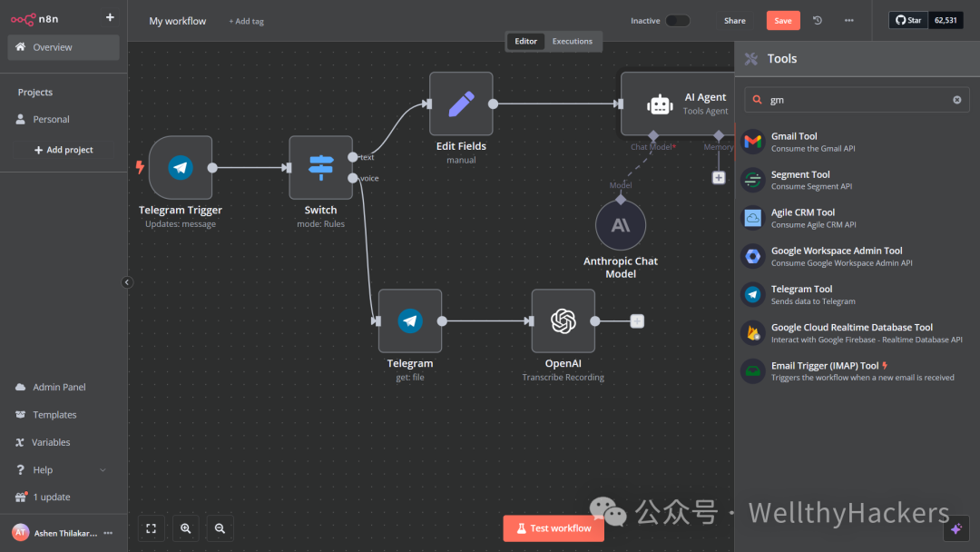Viewport: 980px width, 552px height.
Task: Save the workflow
Action: click(x=782, y=21)
